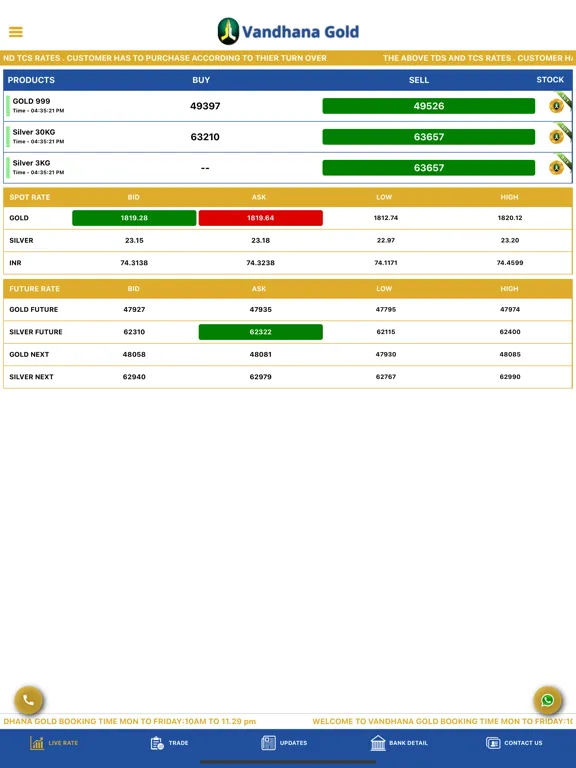Tap the FUTURE RATE header label
This screenshot has width=576, height=768.
[x=34, y=289]
